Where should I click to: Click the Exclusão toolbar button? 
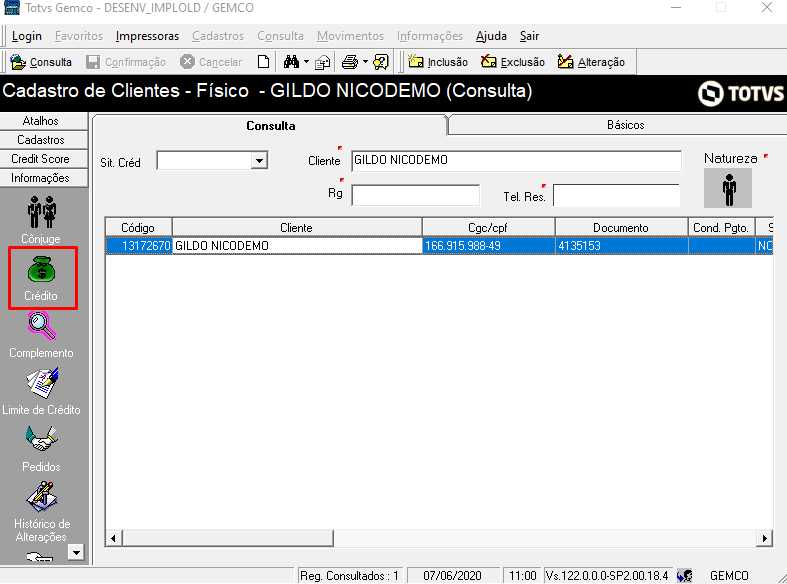513,62
